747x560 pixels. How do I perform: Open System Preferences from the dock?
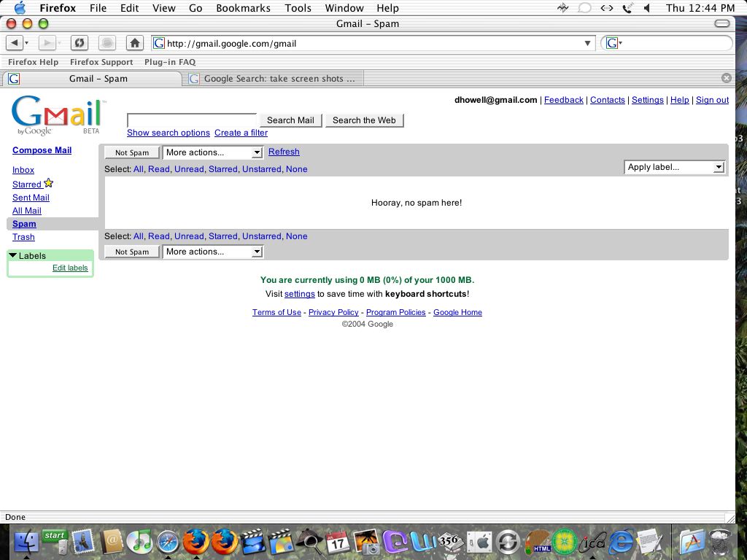click(479, 542)
